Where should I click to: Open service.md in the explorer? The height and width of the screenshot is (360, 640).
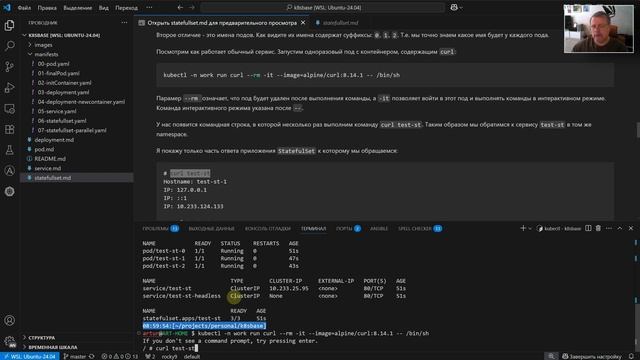(x=47, y=168)
